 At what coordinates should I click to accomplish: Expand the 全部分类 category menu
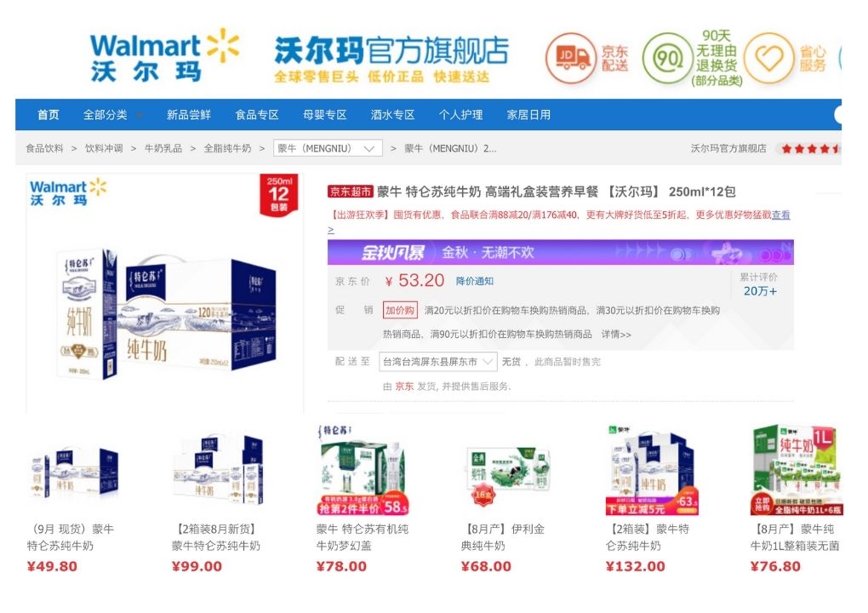[x=112, y=115]
